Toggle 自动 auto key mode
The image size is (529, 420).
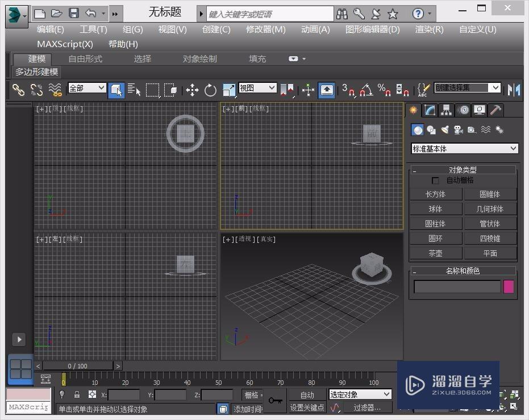(x=307, y=394)
